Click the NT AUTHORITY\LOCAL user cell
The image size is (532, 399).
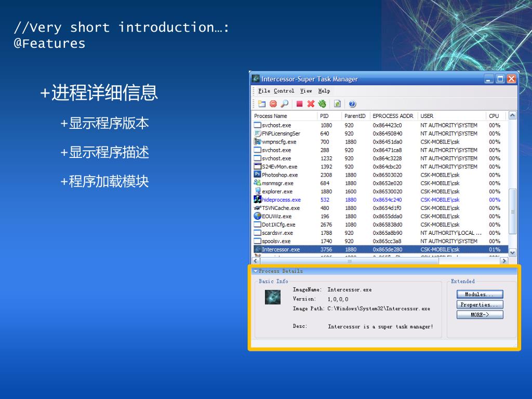pyautogui.click(x=451, y=233)
